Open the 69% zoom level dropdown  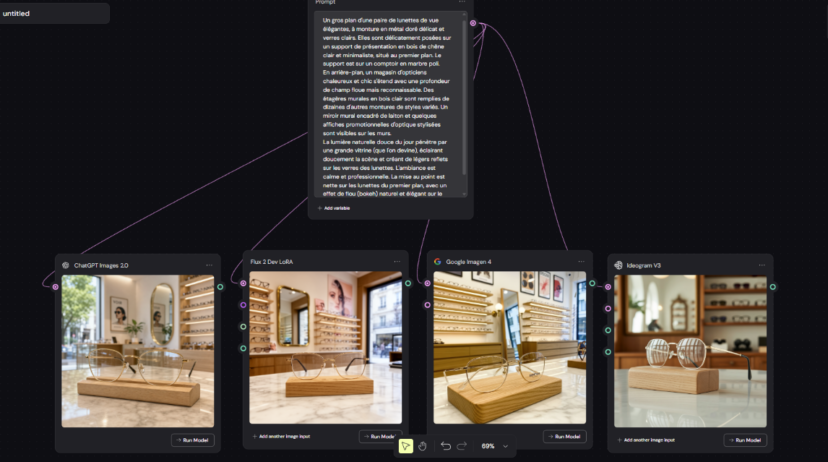495,446
